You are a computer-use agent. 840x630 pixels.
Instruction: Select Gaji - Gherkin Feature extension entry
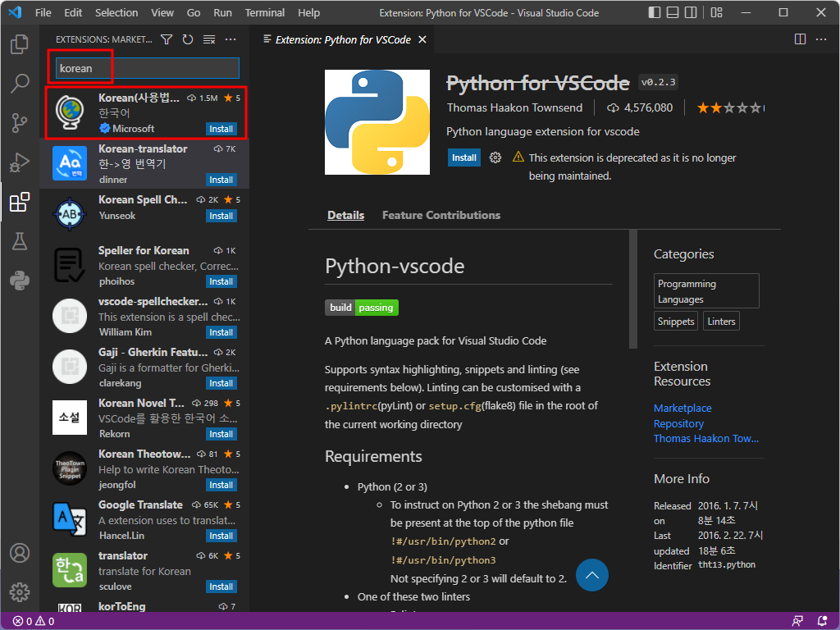(x=144, y=367)
